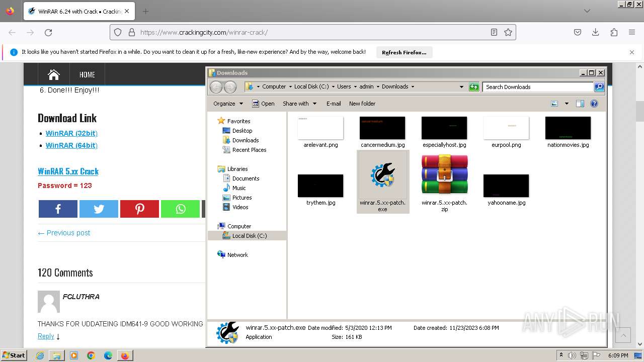Viewport: 644px width, 362px height.
Task: Open the WinRAR (32bit) download link
Action: (71, 133)
